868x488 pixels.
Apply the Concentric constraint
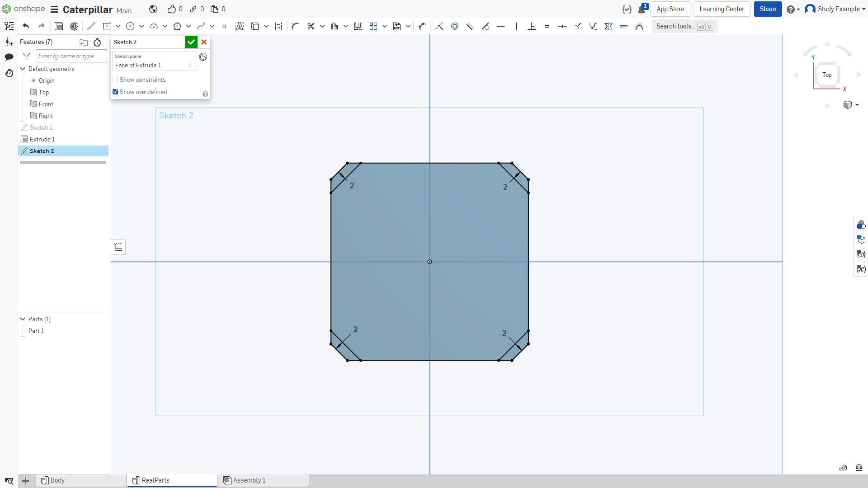pos(455,26)
